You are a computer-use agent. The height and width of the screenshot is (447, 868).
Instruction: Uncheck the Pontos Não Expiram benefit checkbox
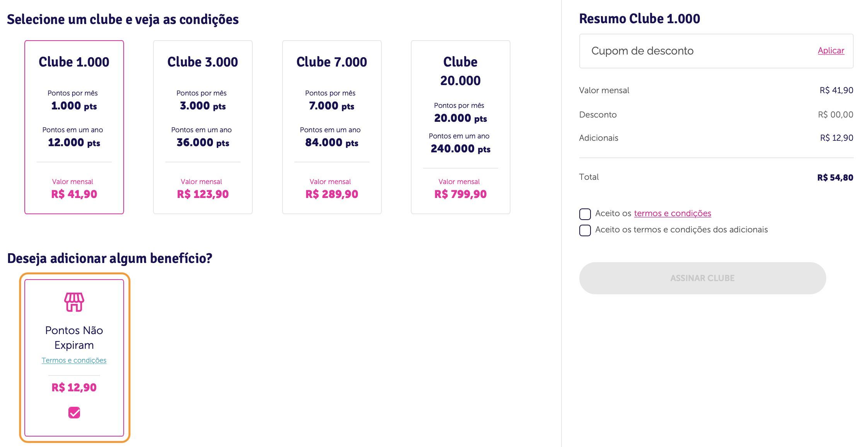click(74, 413)
